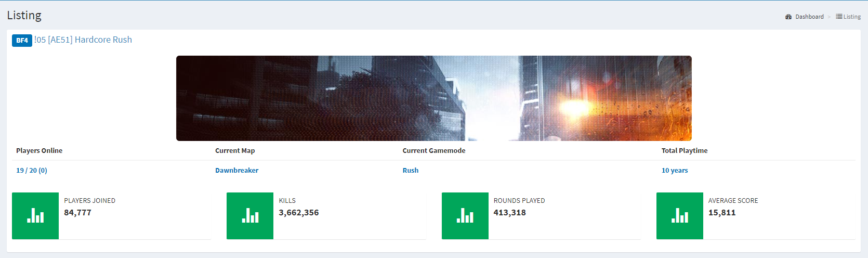Click the ROUNDS PLAYED label

tap(519, 200)
